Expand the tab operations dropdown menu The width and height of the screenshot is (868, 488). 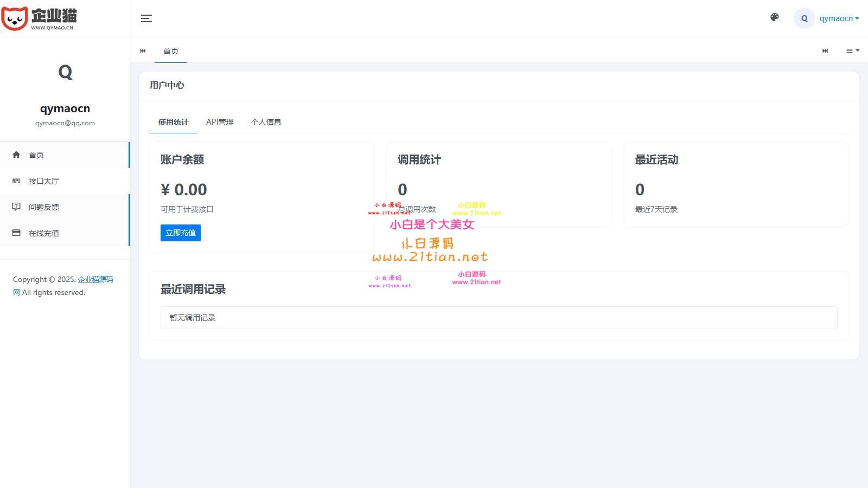[852, 50]
